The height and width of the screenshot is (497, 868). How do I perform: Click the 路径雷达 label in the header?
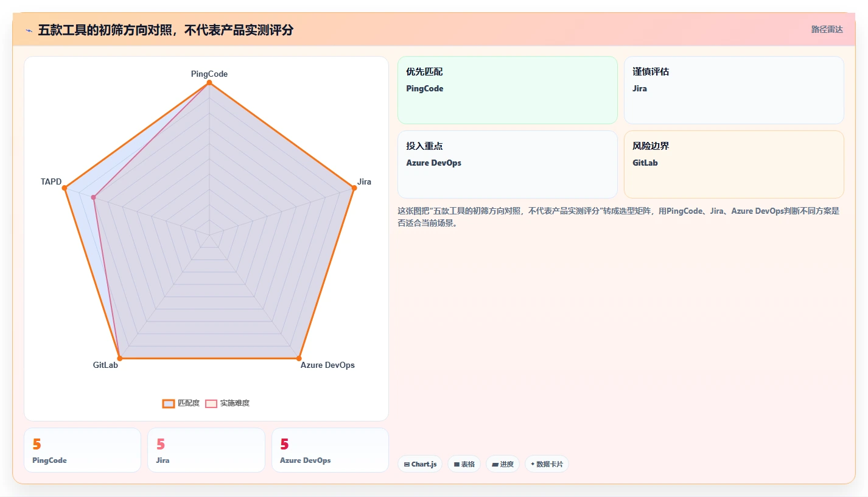coord(827,29)
